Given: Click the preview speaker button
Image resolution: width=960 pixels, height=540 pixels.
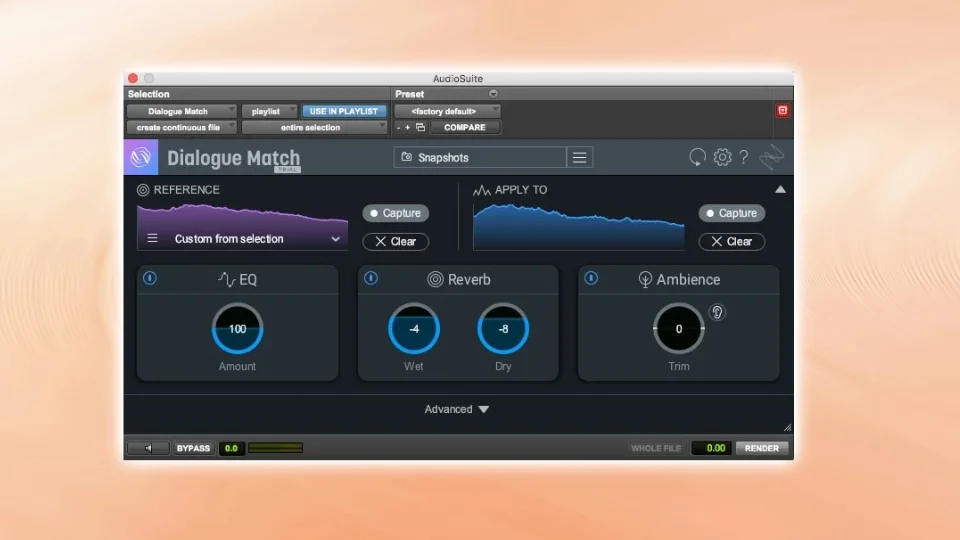Looking at the screenshot, I should pos(148,448).
